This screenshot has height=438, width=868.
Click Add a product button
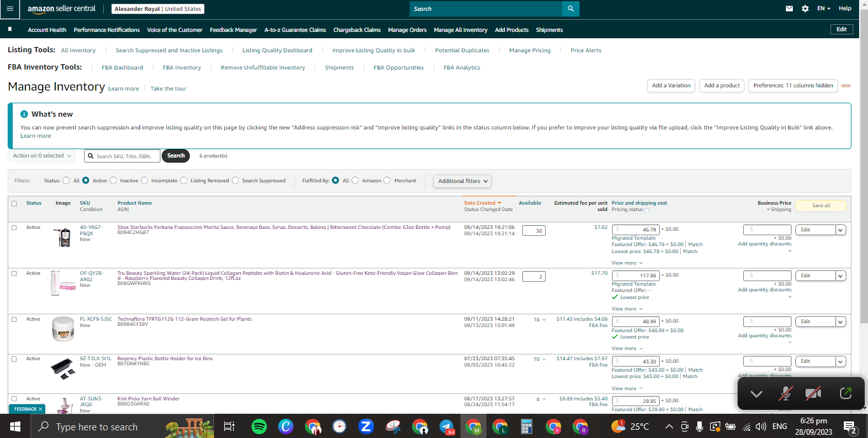(722, 85)
